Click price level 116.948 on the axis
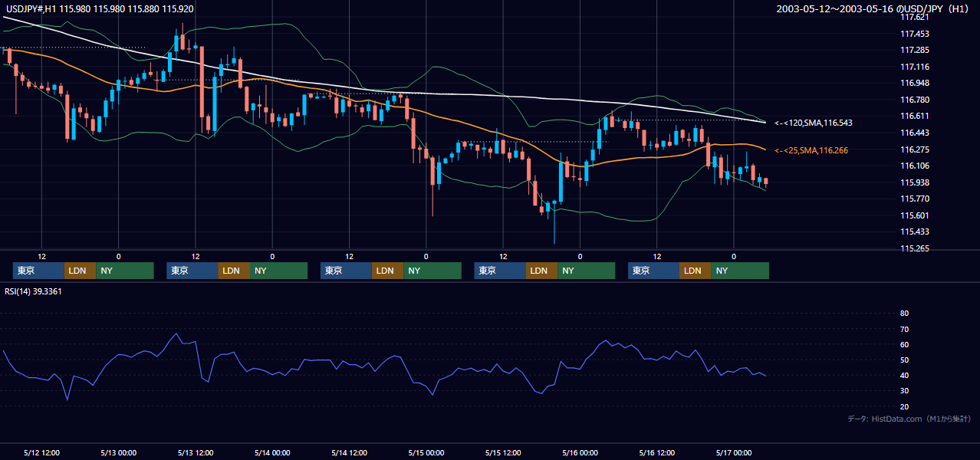Image resolution: width=980 pixels, height=460 pixels. pyautogui.click(x=914, y=83)
